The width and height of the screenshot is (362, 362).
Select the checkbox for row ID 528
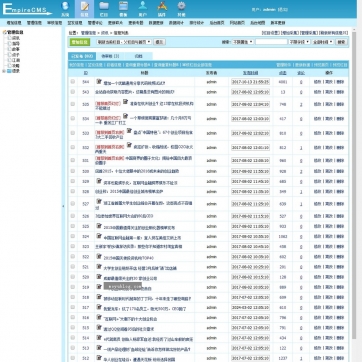(x=73, y=191)
